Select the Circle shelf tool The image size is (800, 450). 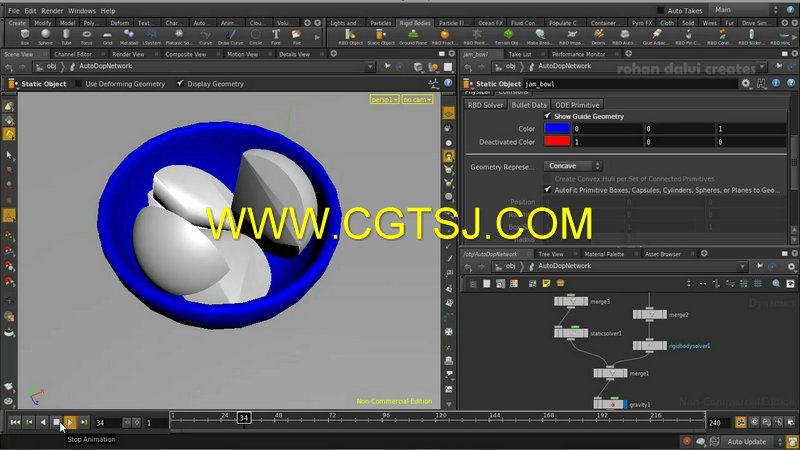point(256,36)
